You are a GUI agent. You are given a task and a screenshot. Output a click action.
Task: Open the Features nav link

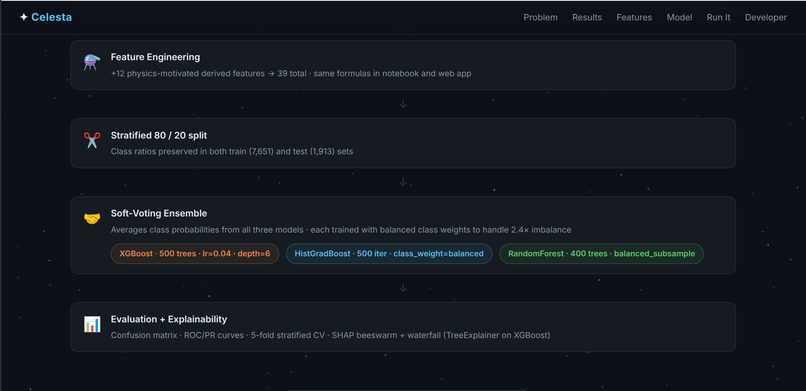point(634,17)
